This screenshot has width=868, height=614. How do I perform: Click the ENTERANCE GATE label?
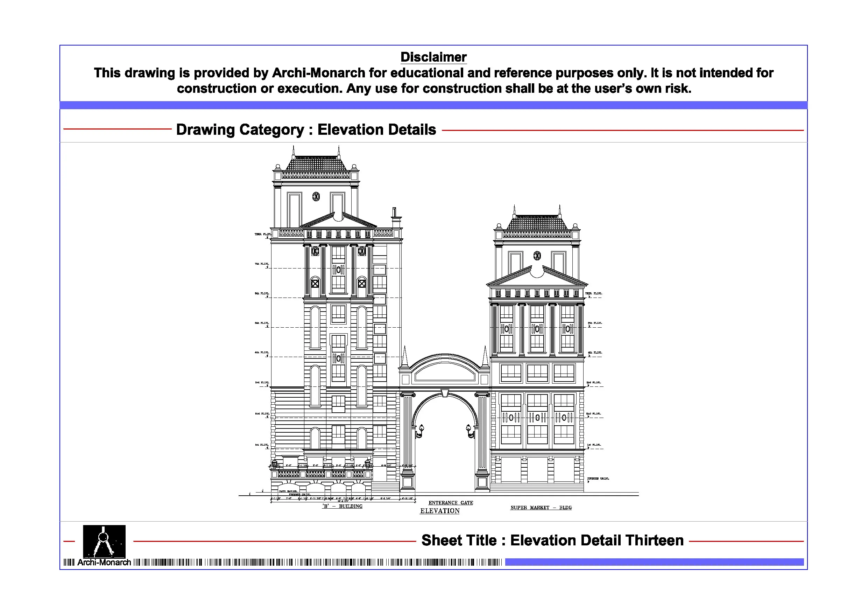tap(451, 503)
